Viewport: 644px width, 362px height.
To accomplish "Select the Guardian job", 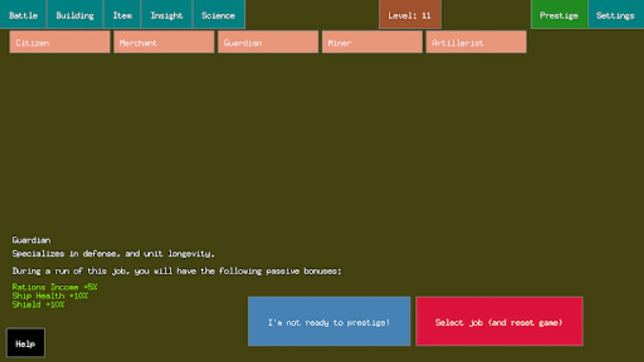I will (268, 42).
